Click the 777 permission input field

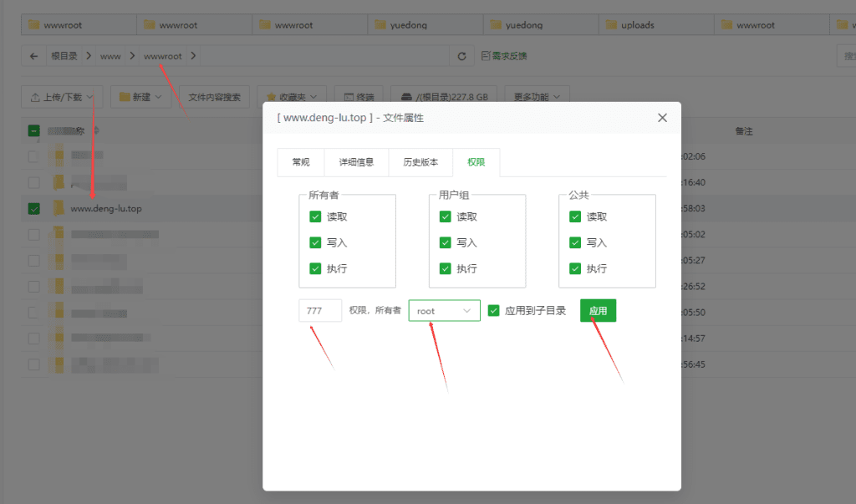(320, 311)
